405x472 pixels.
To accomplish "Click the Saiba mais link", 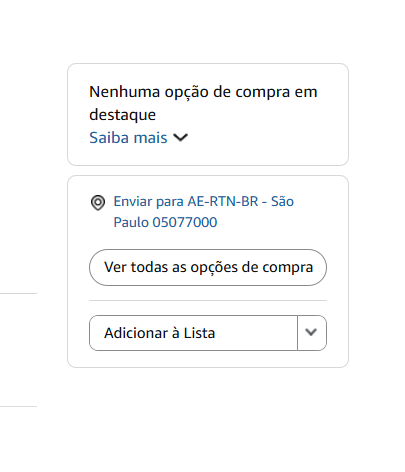I will 128,138.
